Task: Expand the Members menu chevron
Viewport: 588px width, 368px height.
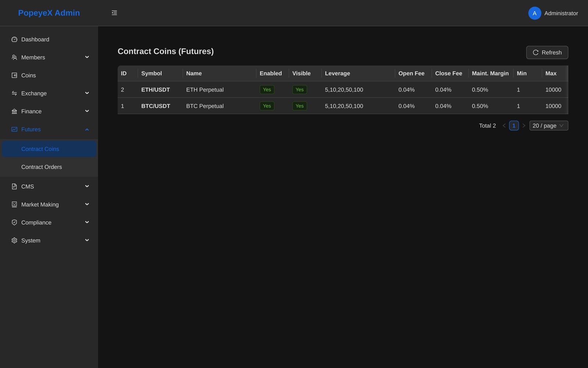Action: point(87,57)
